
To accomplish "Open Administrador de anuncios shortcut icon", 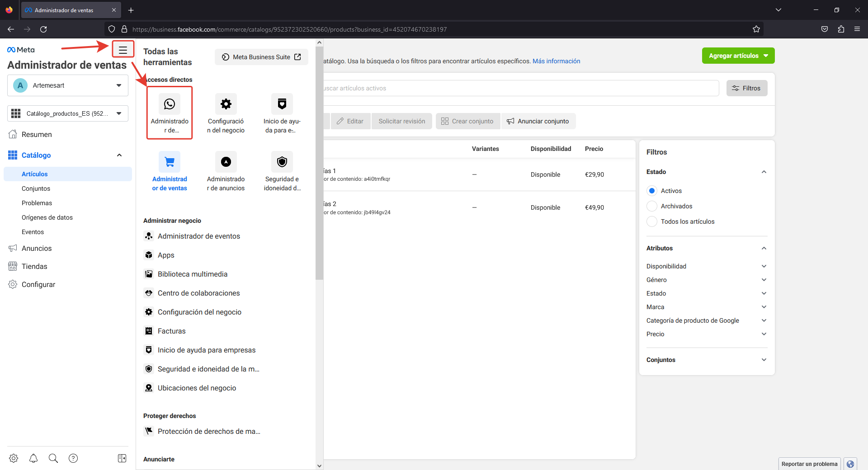I will (226, 162).
